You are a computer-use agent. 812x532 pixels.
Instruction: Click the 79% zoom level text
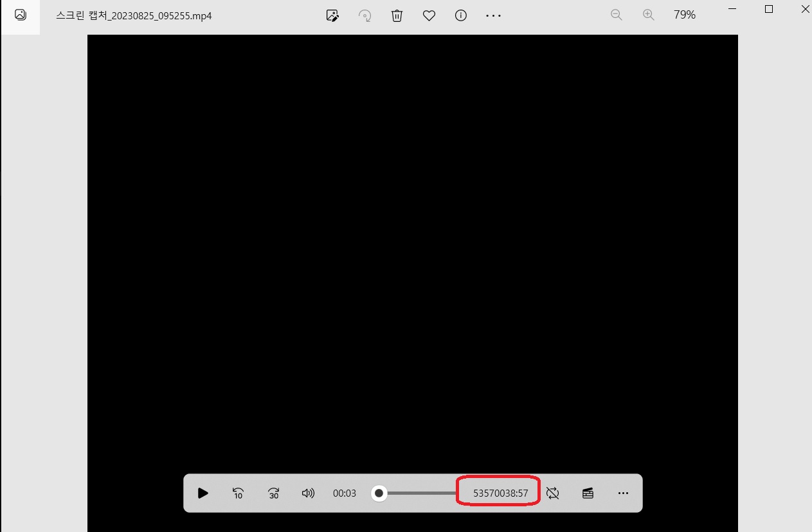point(685,15)
